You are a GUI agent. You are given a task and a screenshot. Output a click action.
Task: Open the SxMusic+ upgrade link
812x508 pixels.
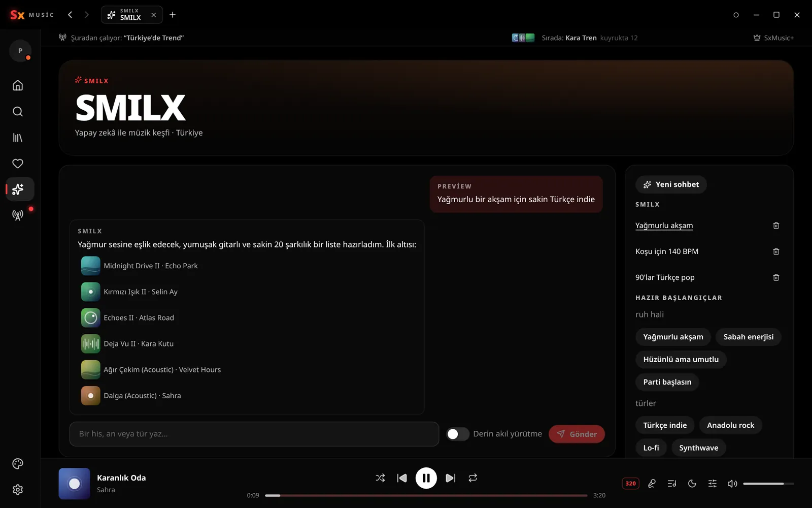[773, 38]
